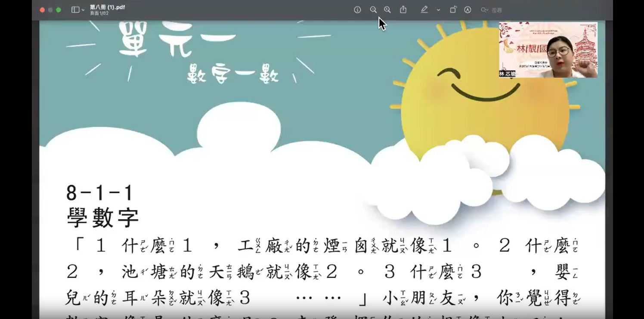Click the 學數字 heading text

[x=103, y=217]
